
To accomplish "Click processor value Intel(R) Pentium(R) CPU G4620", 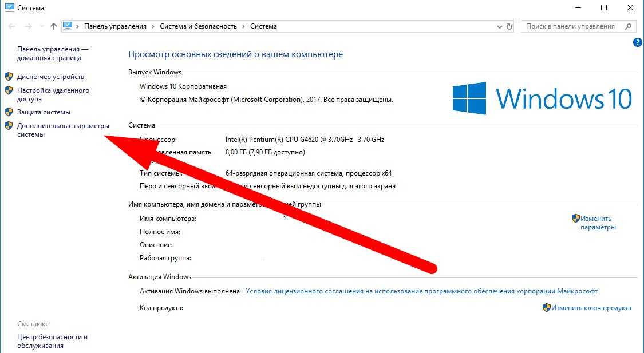I will coord(305,140).
